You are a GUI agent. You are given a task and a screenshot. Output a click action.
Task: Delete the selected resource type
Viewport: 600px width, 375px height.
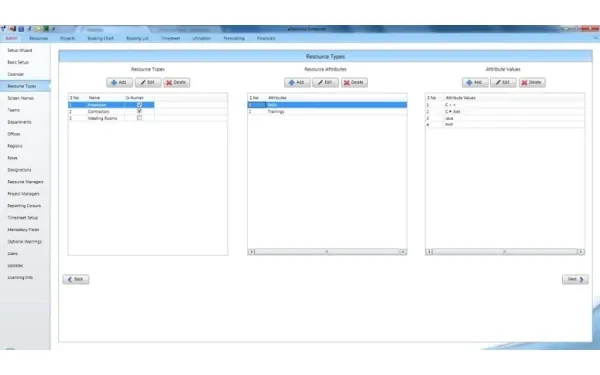click(176, 82)
